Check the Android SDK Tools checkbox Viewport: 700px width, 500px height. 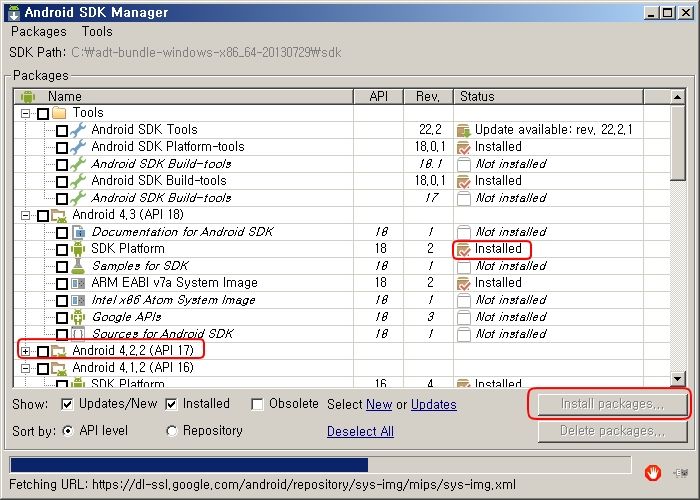pos(62,131)
